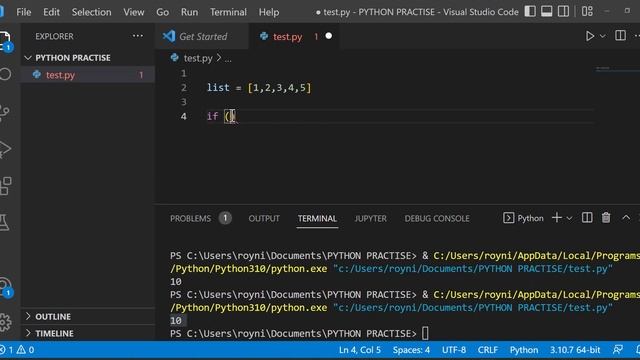Screen dimensions: 640x360
Task: Click test.py in the breadcrumb
Action: (198, 58)
